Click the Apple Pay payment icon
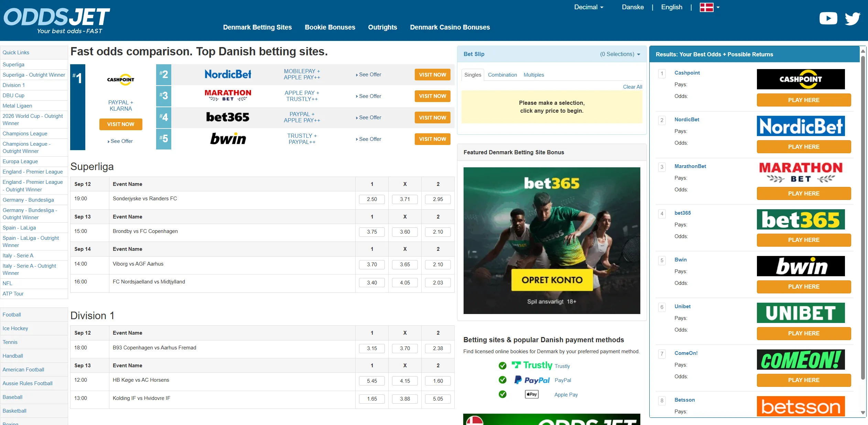The width and height of the screenshot is (868, 425). click(532, 394)
